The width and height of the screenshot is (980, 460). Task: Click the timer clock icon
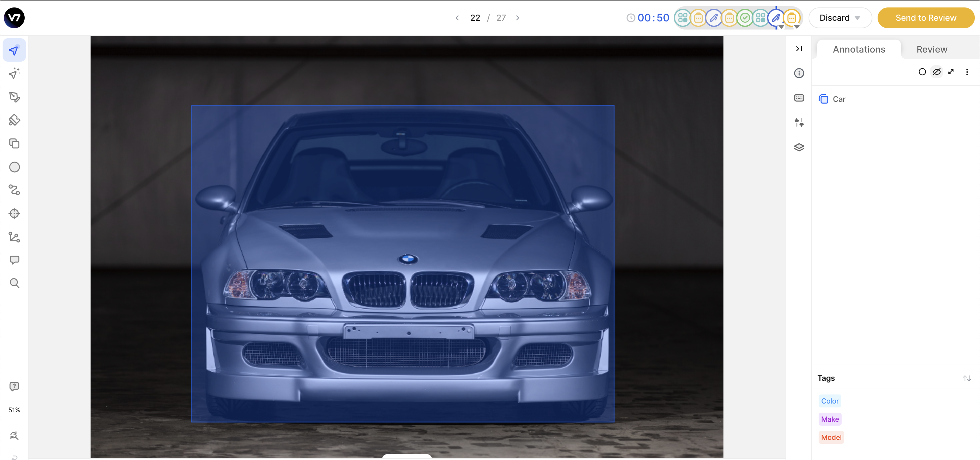(x=630, y=18)
